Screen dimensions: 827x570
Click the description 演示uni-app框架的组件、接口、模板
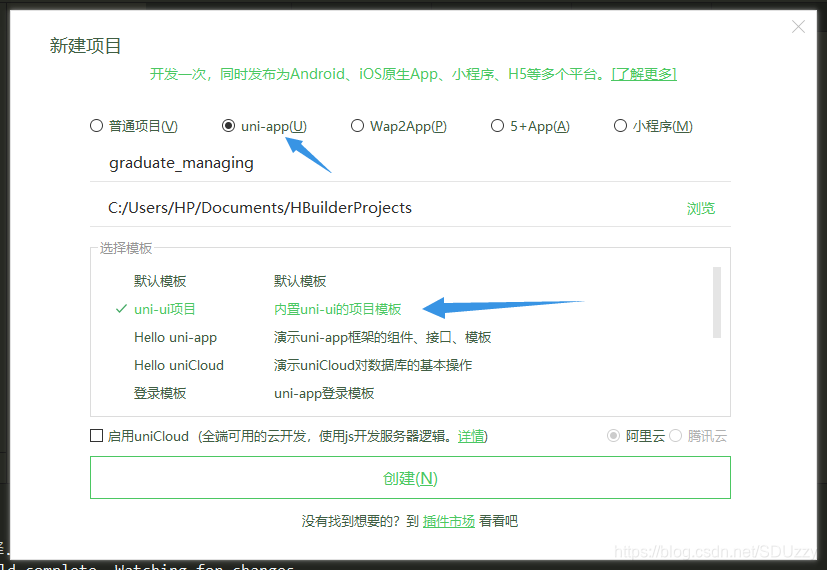pyautogui.click(x=382, y=337)
